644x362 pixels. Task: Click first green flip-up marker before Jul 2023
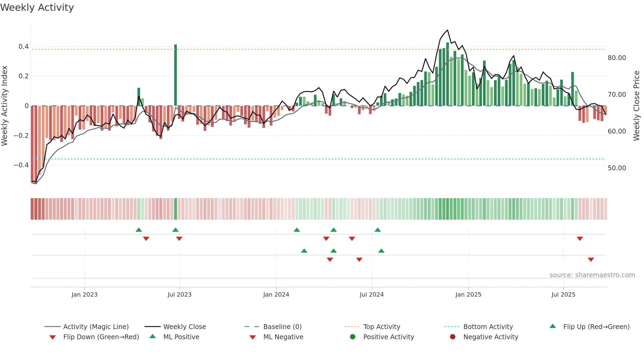139,230
